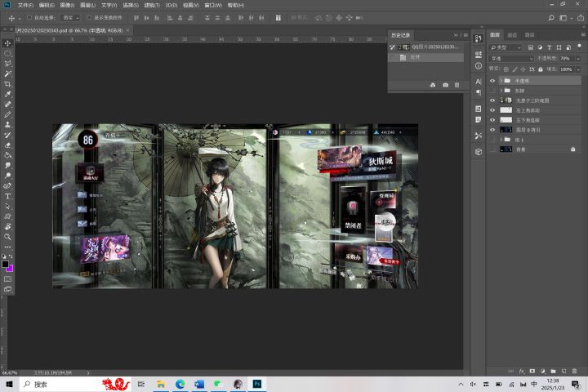Select the Eyedropper tool
Screen dimensions: 588x392
tap(7, 94)
